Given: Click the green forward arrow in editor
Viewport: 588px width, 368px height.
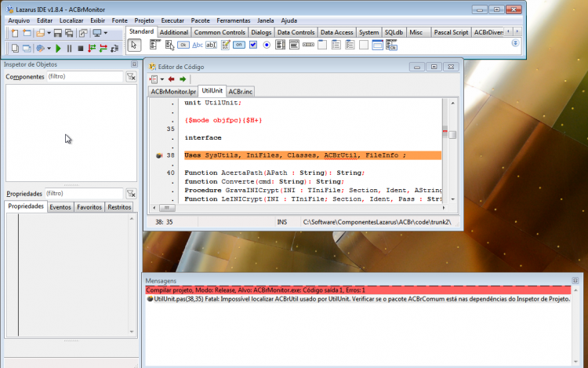Looking at the screenshot, I should 183,79.
